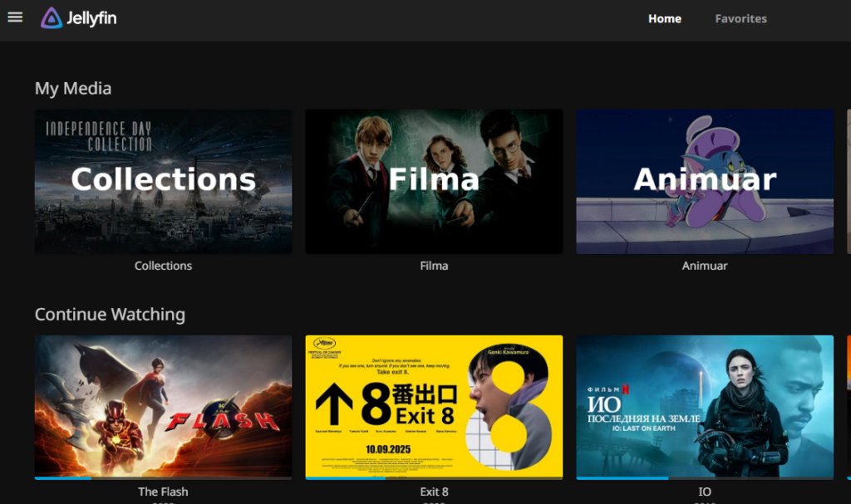Open the Animuar library card

pos(705,181)
